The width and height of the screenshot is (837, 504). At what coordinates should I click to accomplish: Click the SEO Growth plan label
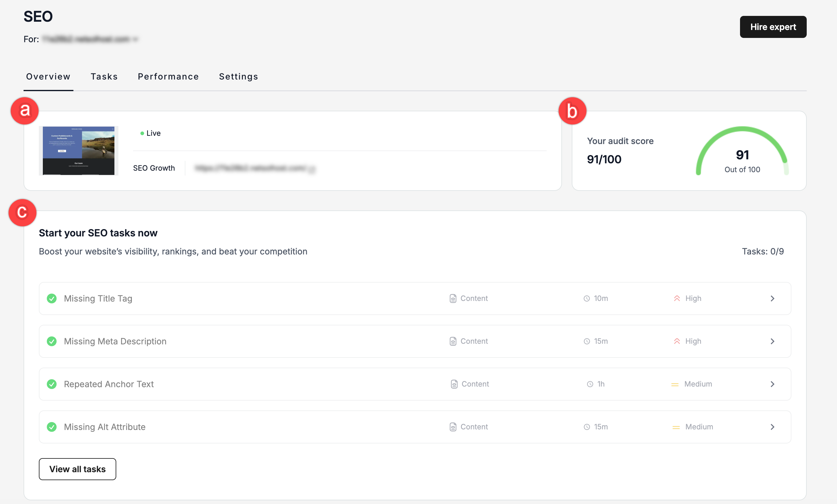pos(154,168)
